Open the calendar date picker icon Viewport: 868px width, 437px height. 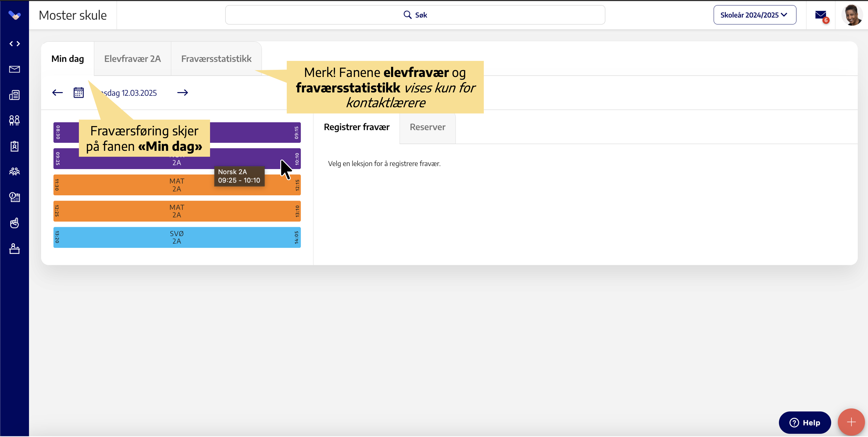point(79,93)
